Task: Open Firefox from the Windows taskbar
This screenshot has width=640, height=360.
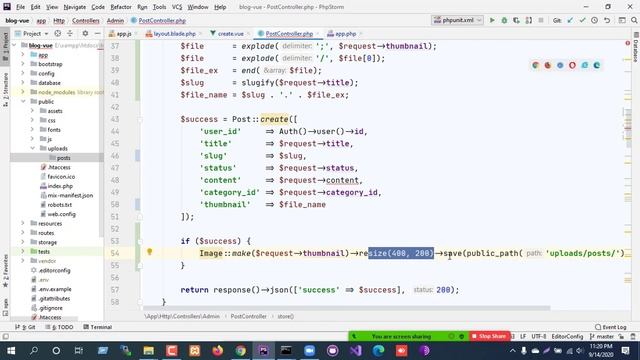Action: pos(218,351)
